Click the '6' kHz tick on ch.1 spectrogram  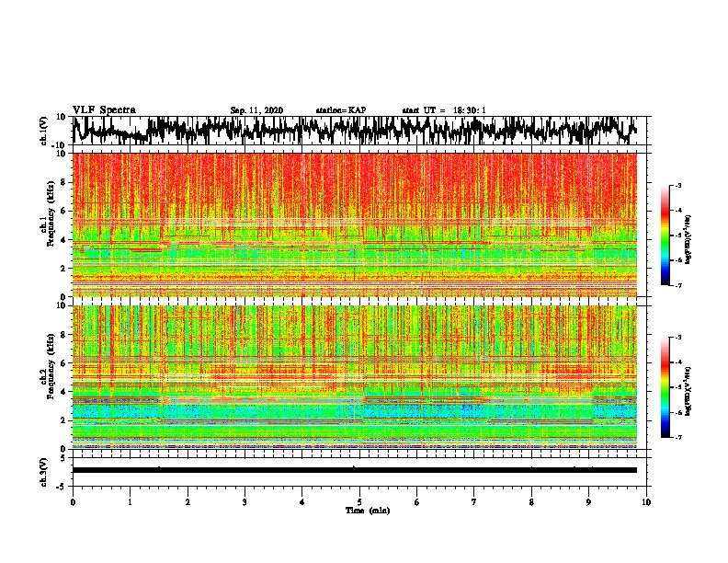64,211
